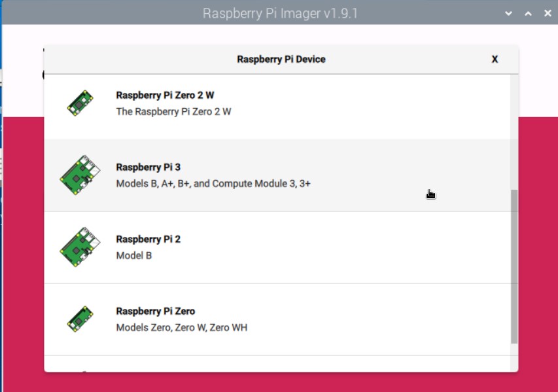Select the 'Raspberry Pi Zero' device name
Image resolution: width=558 pixels, height=392 pixels.
tap(156, 311)
